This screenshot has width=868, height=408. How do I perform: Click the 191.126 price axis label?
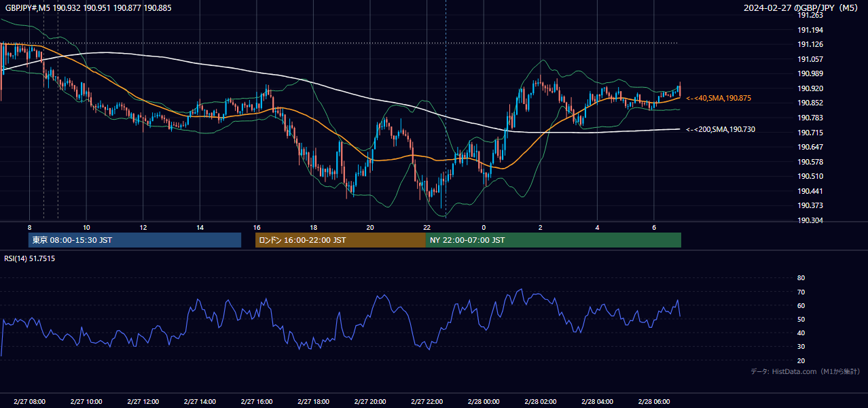click(810, 45)
